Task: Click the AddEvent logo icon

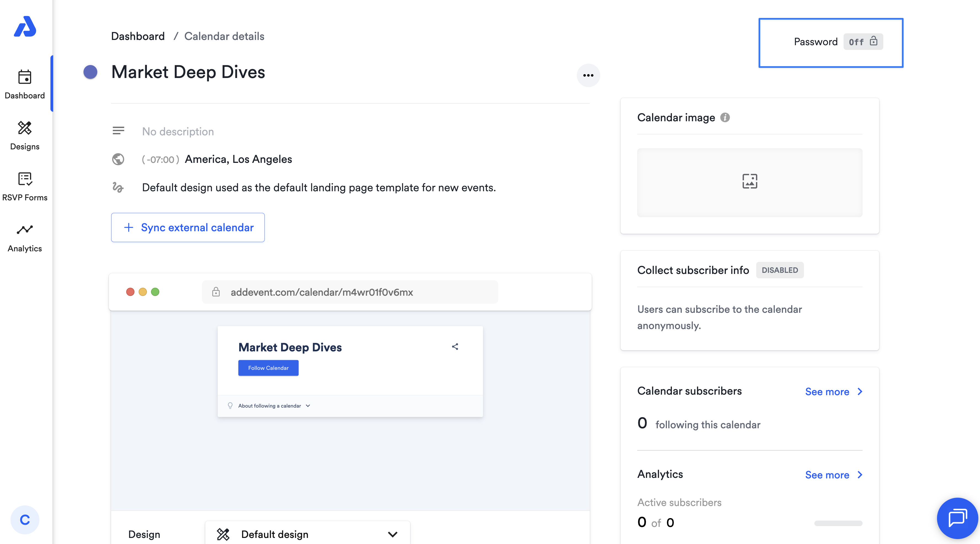Action: tap(25, 27)
